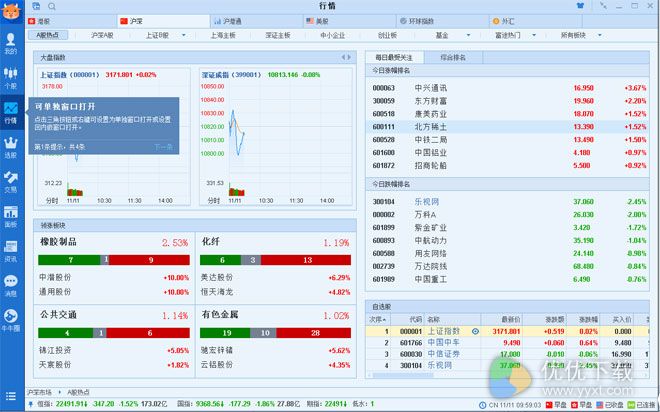The width and height of the screenshot is (660, 412).
Task: Select the 深证主板 sub-tab
Action: pyautogui.click(x=278, y=35)
